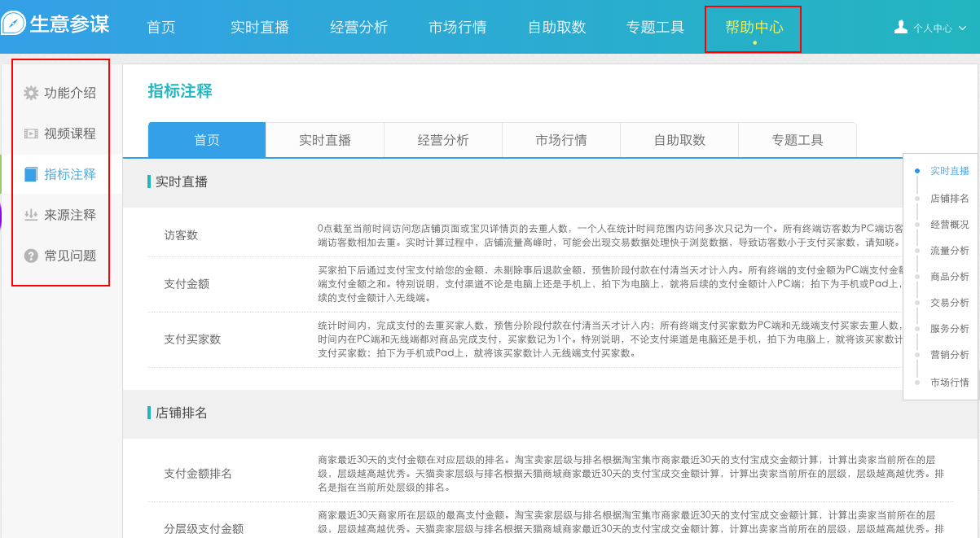Open 实时直播 in the top navigation bar

260,27
